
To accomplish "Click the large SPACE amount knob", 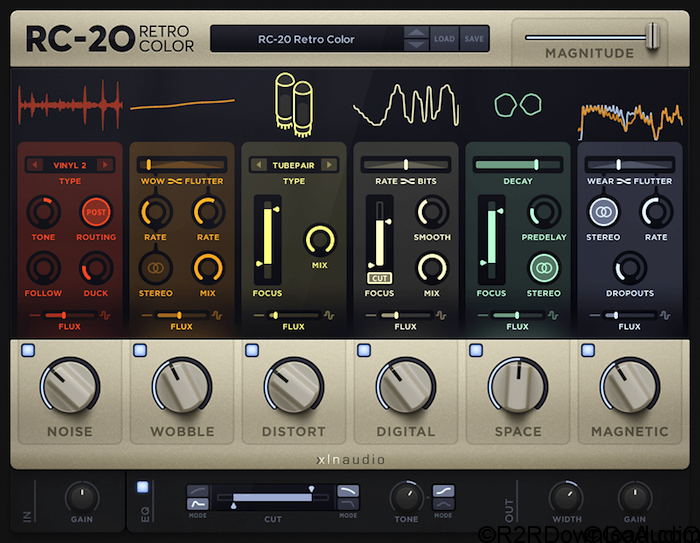I will [x=518, y=385].
